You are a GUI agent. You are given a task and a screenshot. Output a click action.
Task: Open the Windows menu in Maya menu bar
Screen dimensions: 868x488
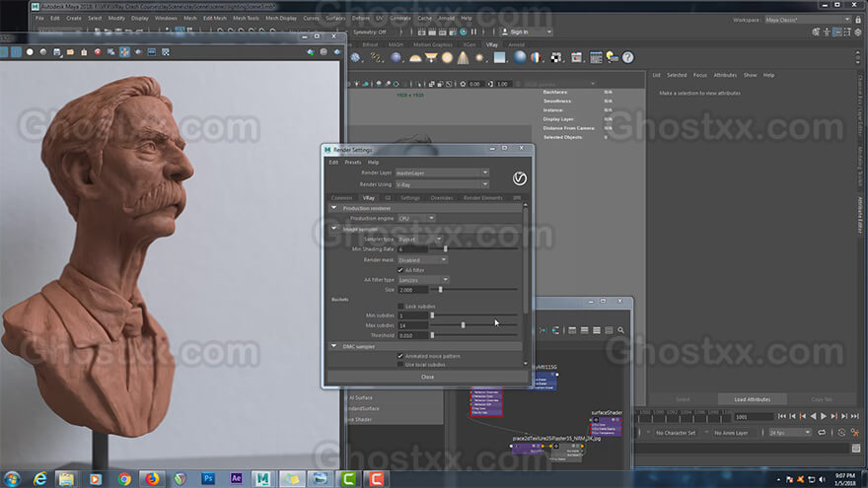[166, 19]
